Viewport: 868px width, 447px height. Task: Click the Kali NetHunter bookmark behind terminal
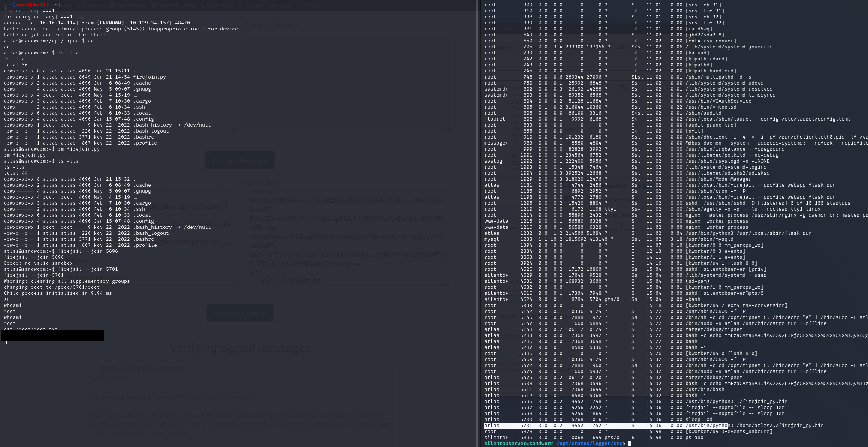(x=173, y=5)
